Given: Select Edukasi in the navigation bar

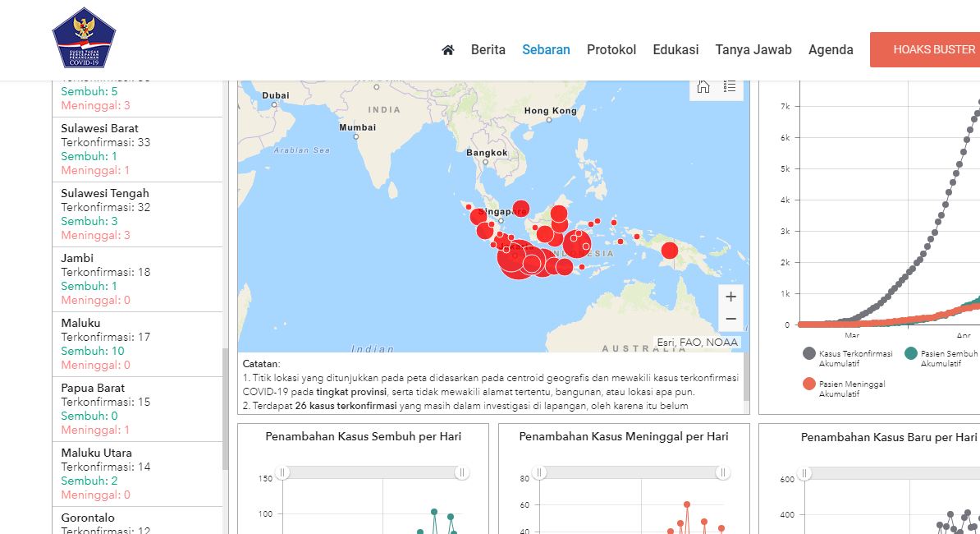Looking at the screenshot, I should click(675, 50).
